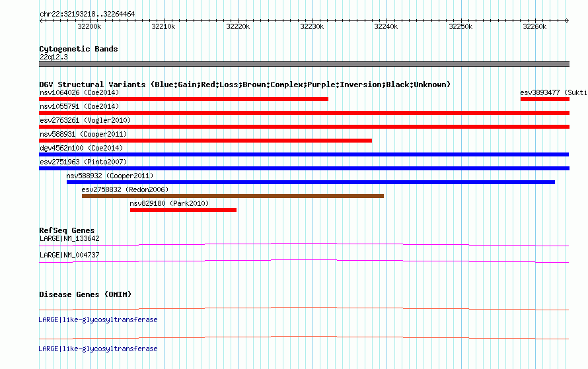
Task: Open the nsv588932 (Cooper2011) blue bar
Action: coord(311,182)
